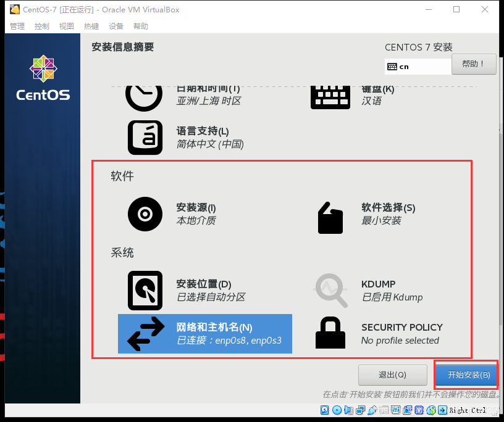Image resolution: width=504 pixels, height=422 pixels.
Task: Click the 帮助！ help button
Action: 474,64
